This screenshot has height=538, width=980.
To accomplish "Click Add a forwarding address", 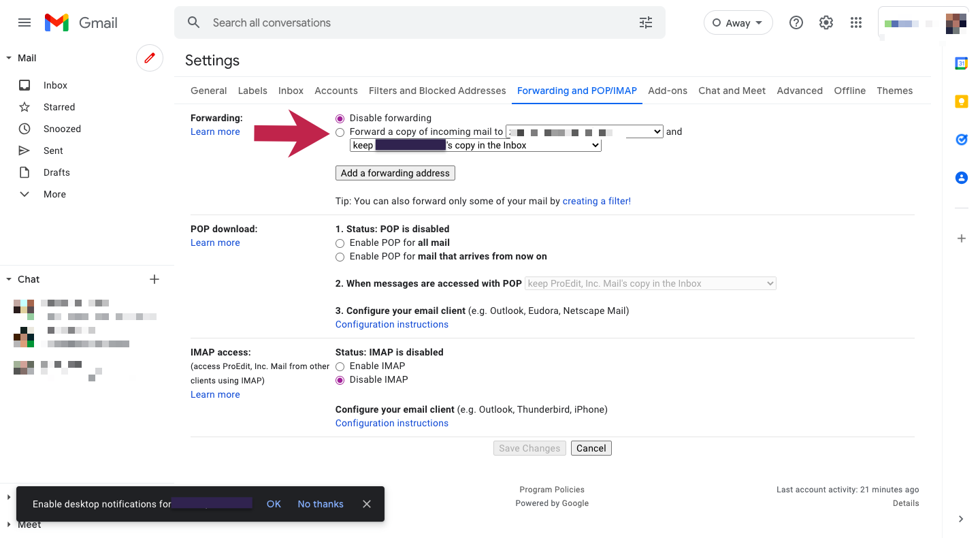I will coord(395,173).
